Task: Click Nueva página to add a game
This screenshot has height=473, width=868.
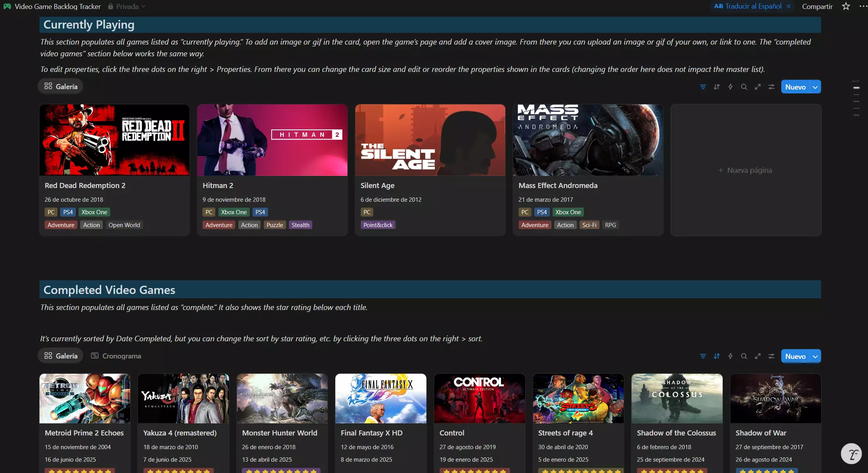Action: (746, 170)
